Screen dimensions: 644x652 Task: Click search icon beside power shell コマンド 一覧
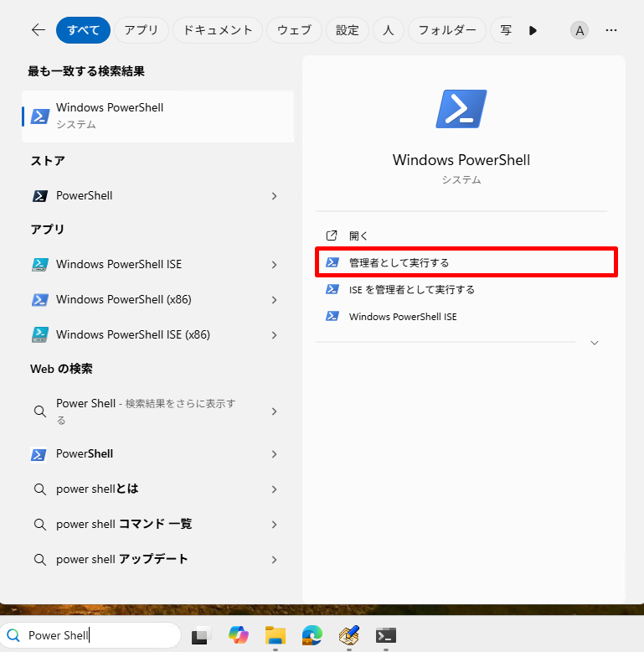pos(40,525)
